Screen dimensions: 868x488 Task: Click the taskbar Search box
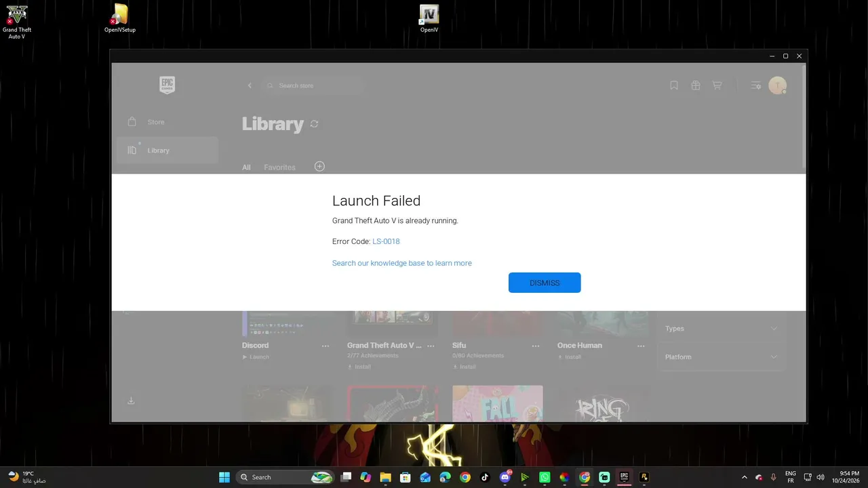tap(285, 477)
